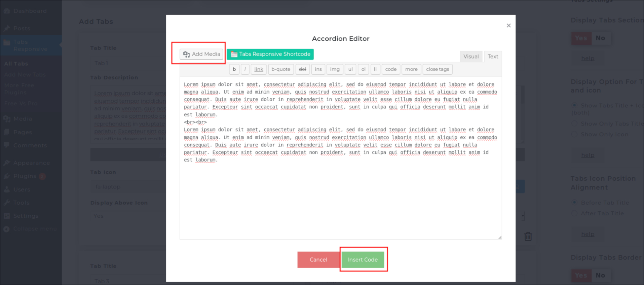Toggle Display Tabs Border to No
This screenshot has height=285, width=644.
[600, 276]
